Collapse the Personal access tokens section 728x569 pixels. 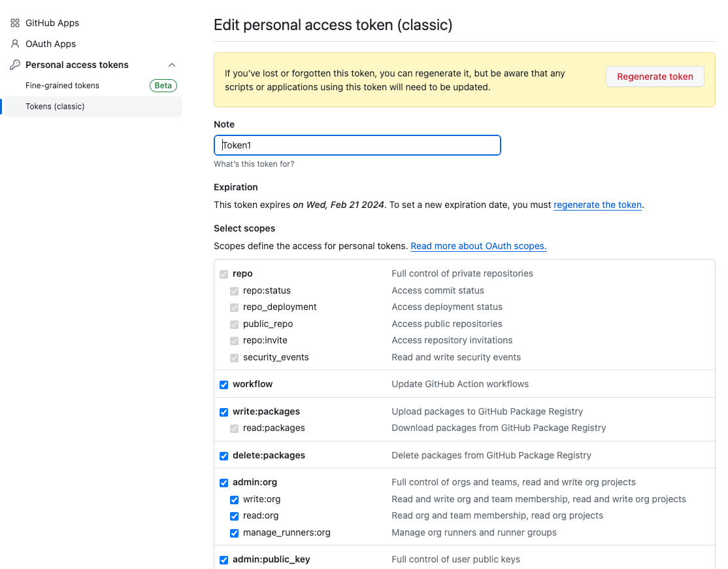click(x=172, y=65)
